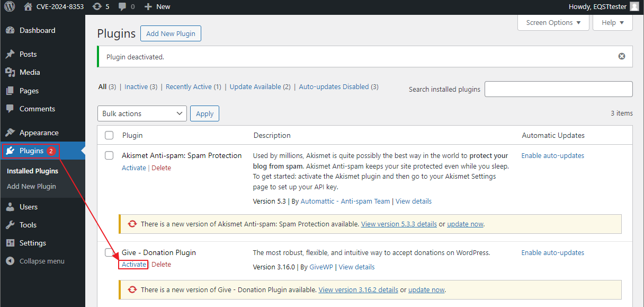Viewport: 644px width, 307px height.
Task: View details of Akismet plugin
Action: (x=414, y=201)
